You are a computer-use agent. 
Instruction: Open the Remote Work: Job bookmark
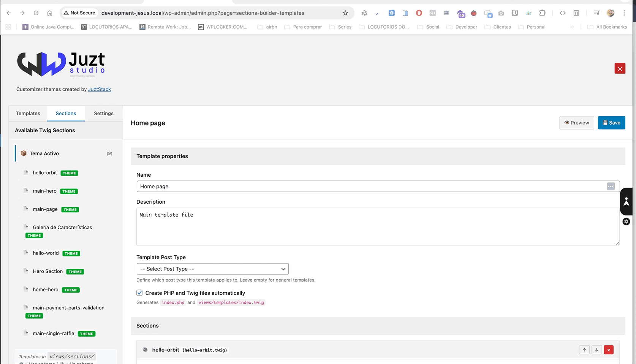165,27
